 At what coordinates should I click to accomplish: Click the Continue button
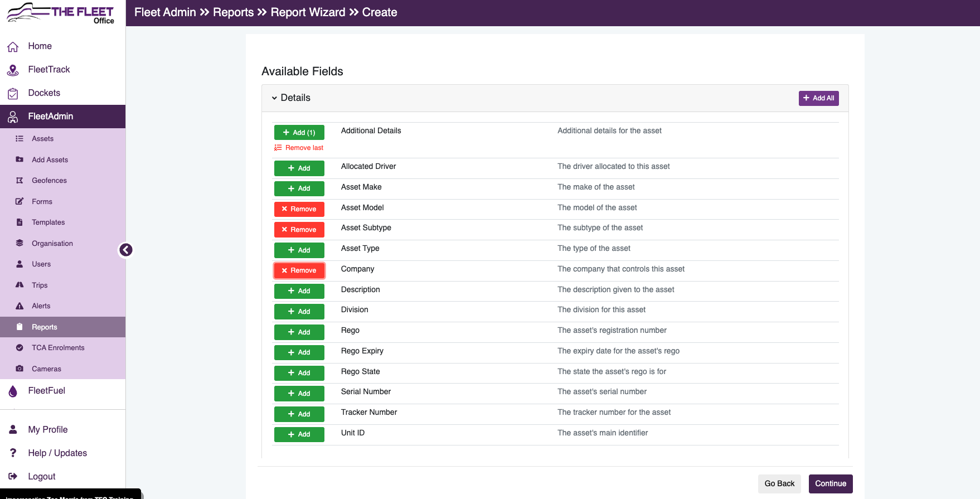(x=831, y=484)
